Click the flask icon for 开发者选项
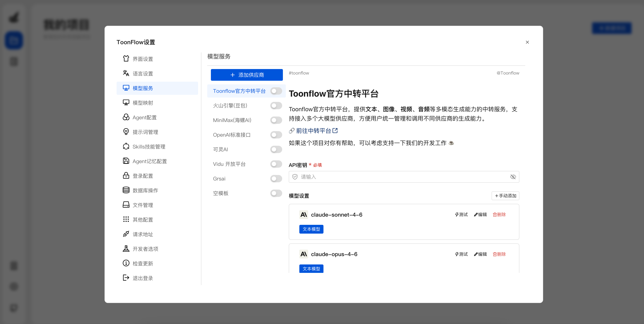The image size is (644, 324). pos(126,249)
